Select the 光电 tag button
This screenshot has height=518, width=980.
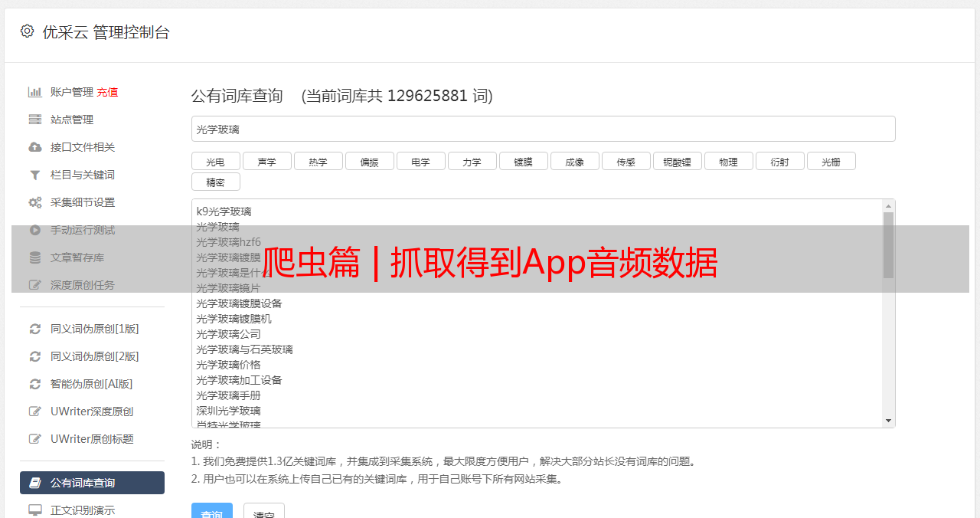click(215, 161)
